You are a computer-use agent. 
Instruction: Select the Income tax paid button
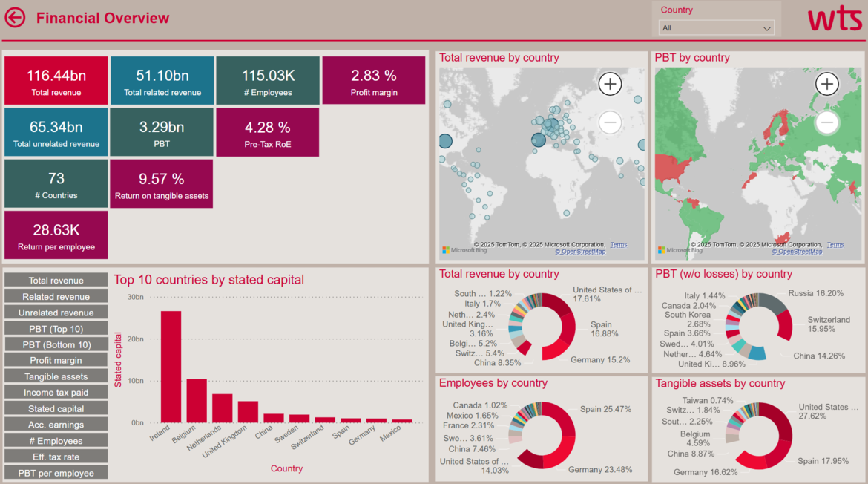(56, 393)
